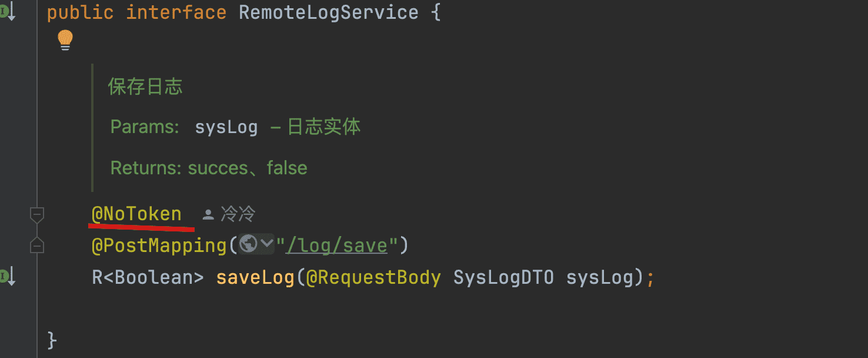
Task: Click the @RequestBody parameter annotation
Action: tap(373, 277)
